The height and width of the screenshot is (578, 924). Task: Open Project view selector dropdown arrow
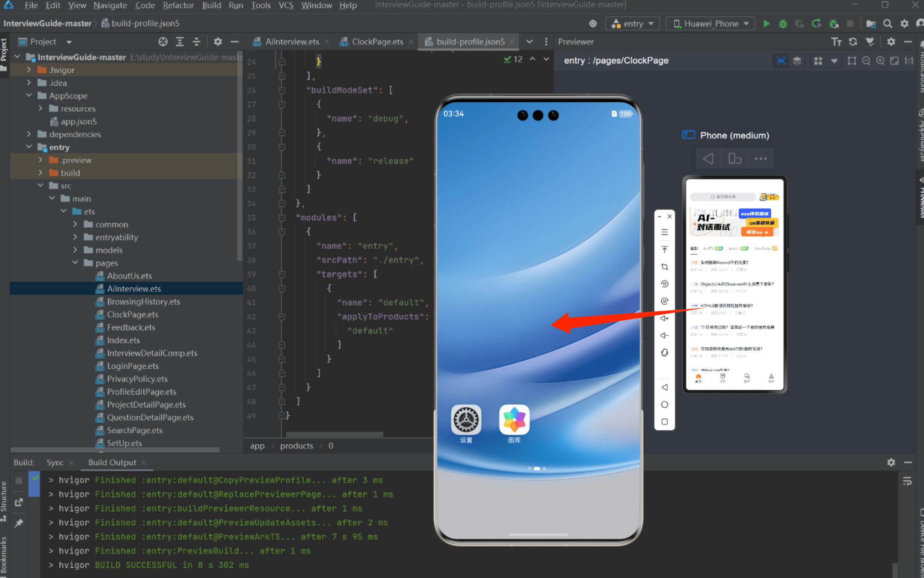69,42
